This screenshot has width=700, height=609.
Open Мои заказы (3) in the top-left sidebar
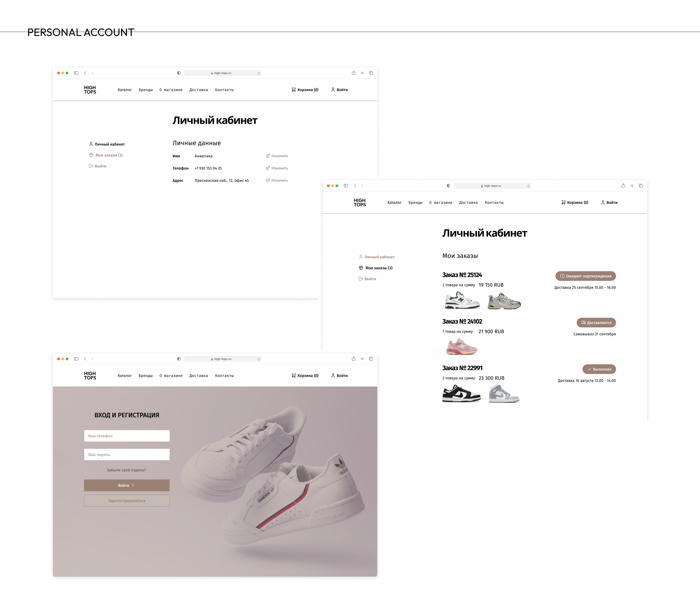click(109, 155)
